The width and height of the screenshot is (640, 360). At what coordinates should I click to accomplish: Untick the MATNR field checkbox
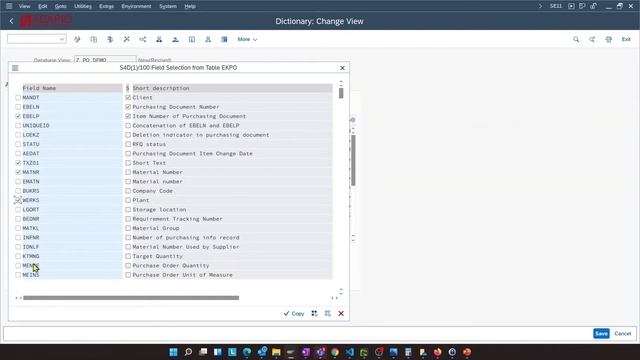[18, 172]
